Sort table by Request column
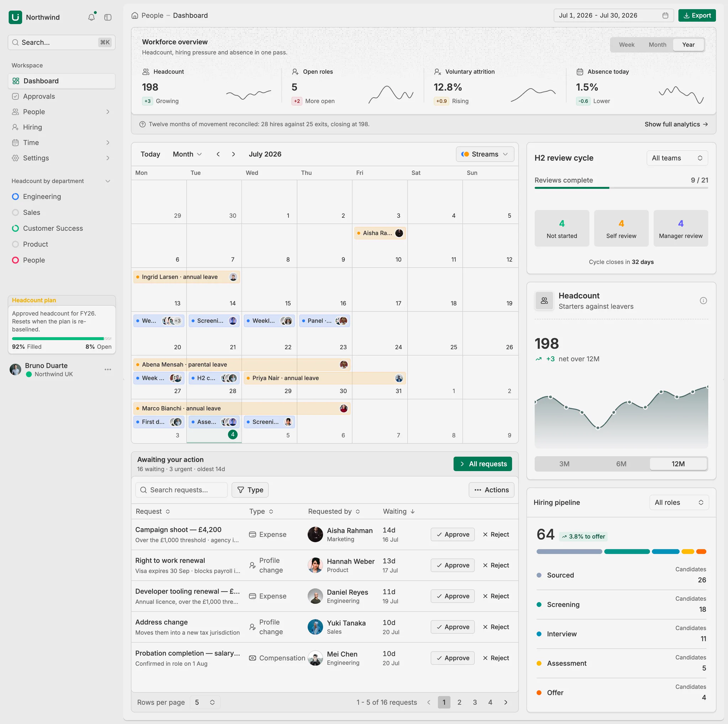 pyautogui.click(x=152, y=511)
